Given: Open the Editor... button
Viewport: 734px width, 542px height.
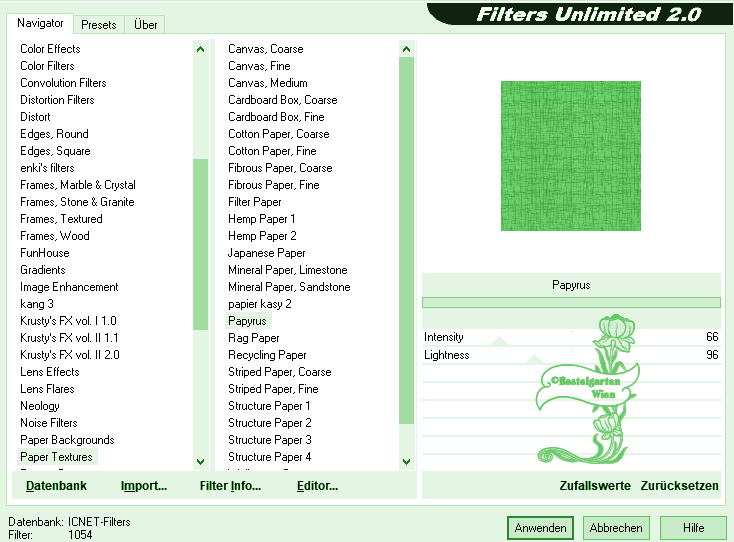Looking at the screenshot, I should (x=317, y=486).
